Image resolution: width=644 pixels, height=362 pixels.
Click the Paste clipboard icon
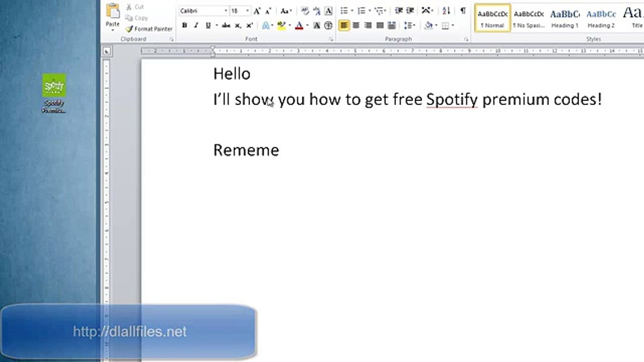pos(113,11)
